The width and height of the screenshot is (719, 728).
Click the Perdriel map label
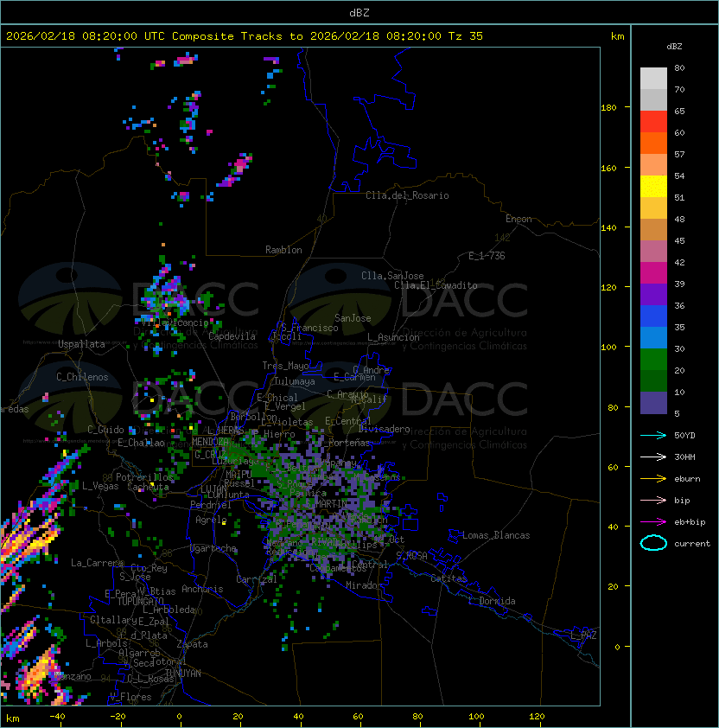(x=211, y=505)
